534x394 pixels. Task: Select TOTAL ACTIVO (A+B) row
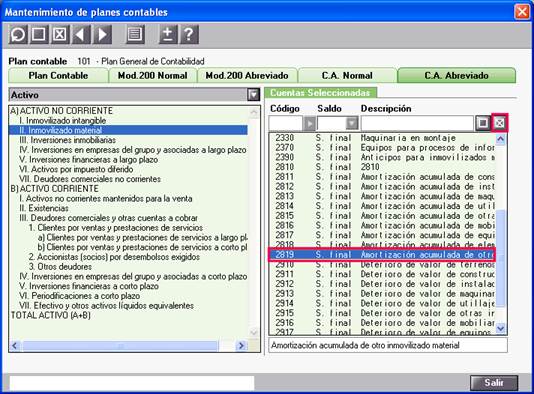(51, 315)
